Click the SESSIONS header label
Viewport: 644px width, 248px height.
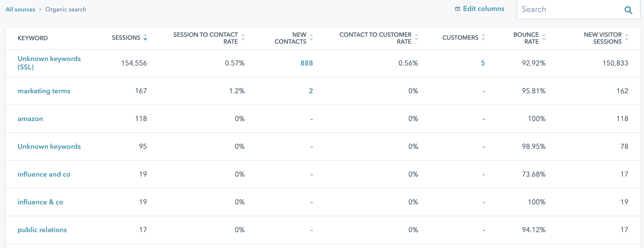(126, 37)
